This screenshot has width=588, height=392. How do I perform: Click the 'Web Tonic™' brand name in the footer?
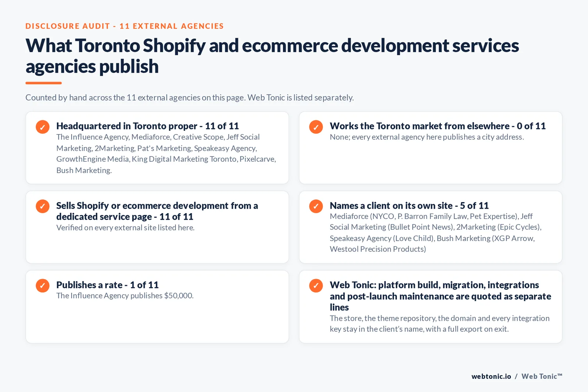click(542, 376)
